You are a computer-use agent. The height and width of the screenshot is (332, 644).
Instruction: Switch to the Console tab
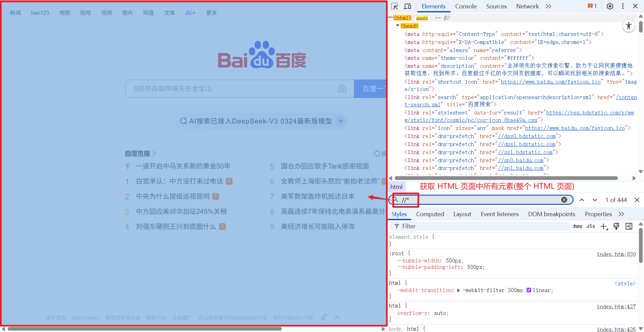tap(466, 6)
